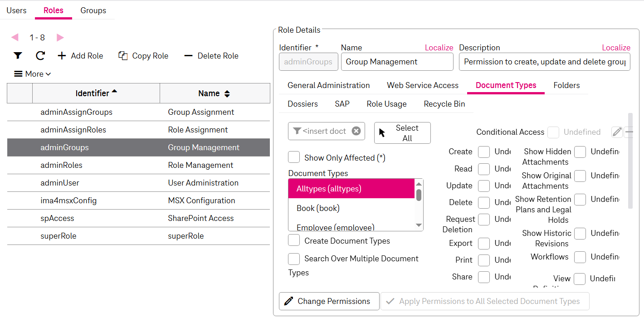Click the Add Role plus icon
Viewport: 644px width, 318px height.
coord(62,56)
